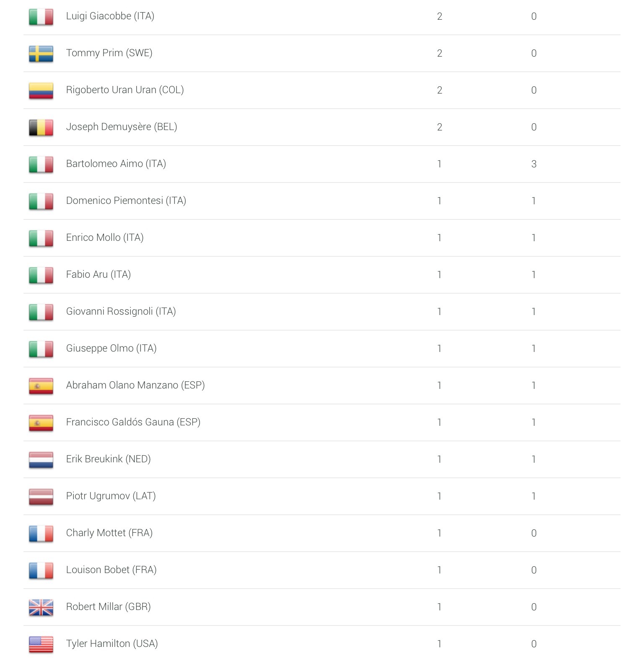The image size is (644, 662).
Task: Click the British flag beside Robert Millar
Action: (41, 607)
